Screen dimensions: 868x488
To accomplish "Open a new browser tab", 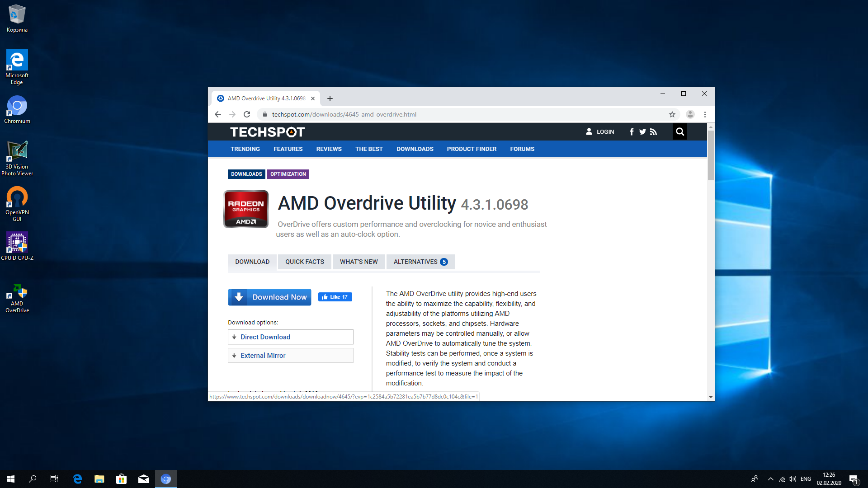I will (x=330, y=99).
